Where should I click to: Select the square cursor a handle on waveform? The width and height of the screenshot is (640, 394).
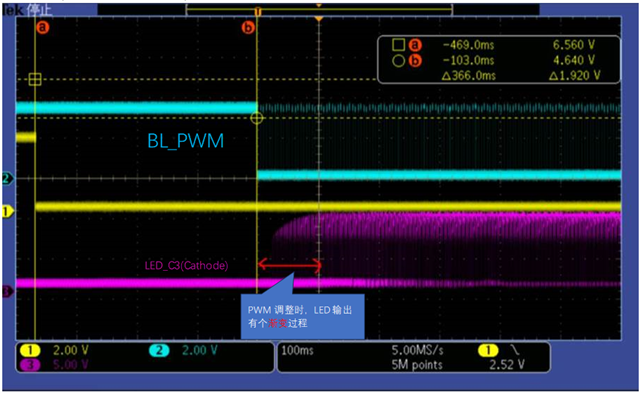coord(35,79)
